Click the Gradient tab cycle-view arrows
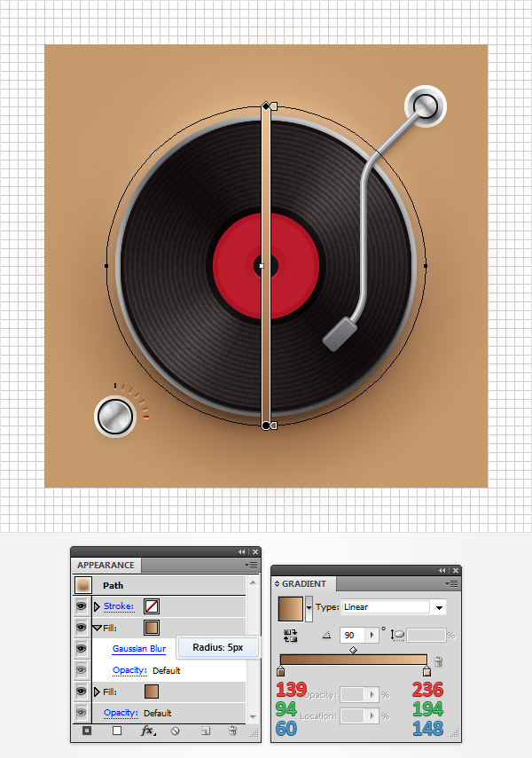 pyautogui.click(x=278, y=584)
